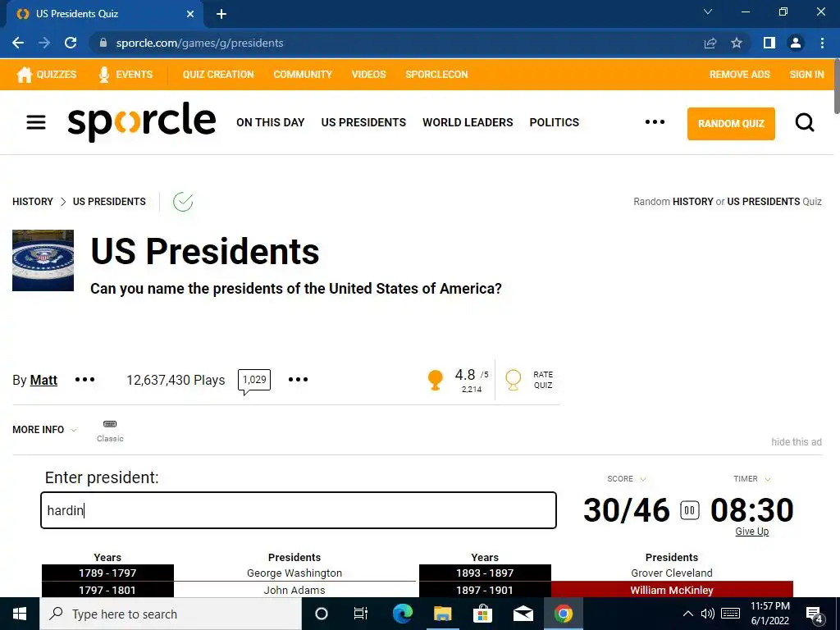Click Sign In
The width and height of the screenshot is (840, 630).
[806, 75]
